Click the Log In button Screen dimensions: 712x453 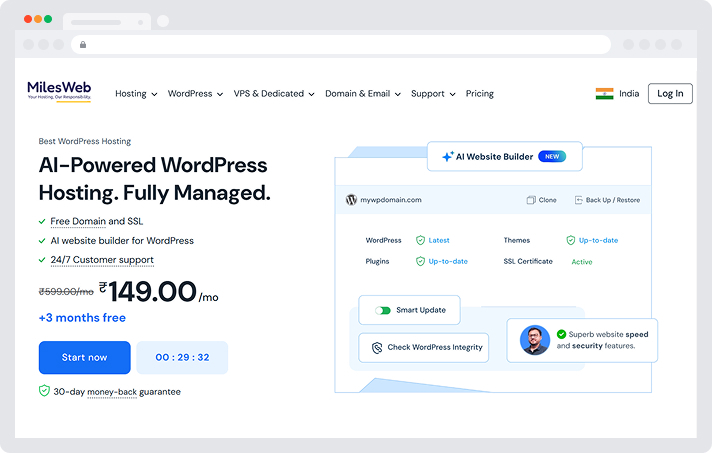(670, 94)
